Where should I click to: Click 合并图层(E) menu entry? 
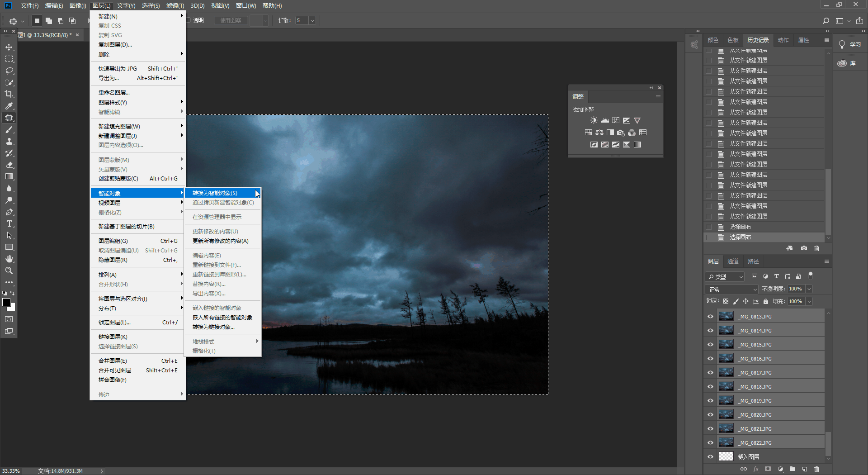pyautogui.click(x=113, y=361)
